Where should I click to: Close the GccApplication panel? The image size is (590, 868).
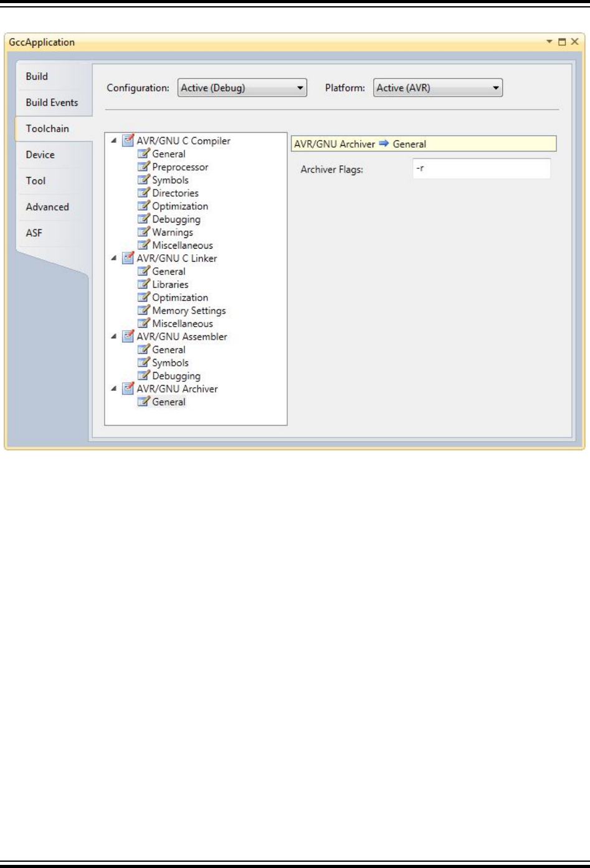(x=574, y=42)
